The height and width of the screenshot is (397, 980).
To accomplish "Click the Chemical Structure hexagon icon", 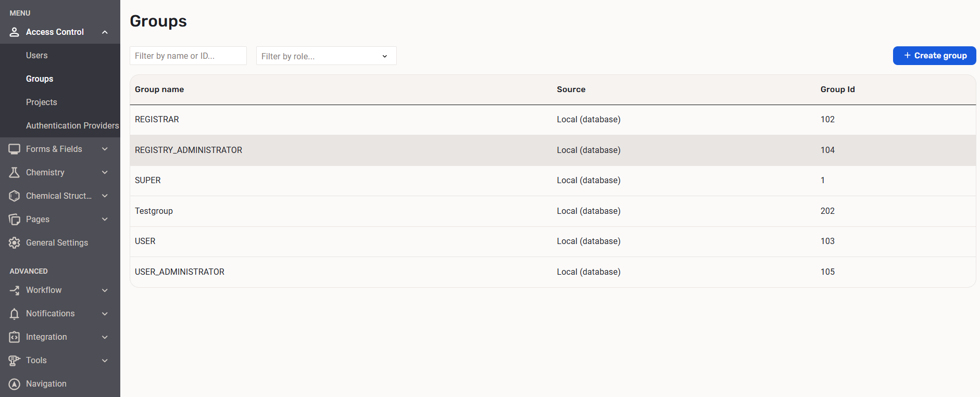I will point(15,196).
